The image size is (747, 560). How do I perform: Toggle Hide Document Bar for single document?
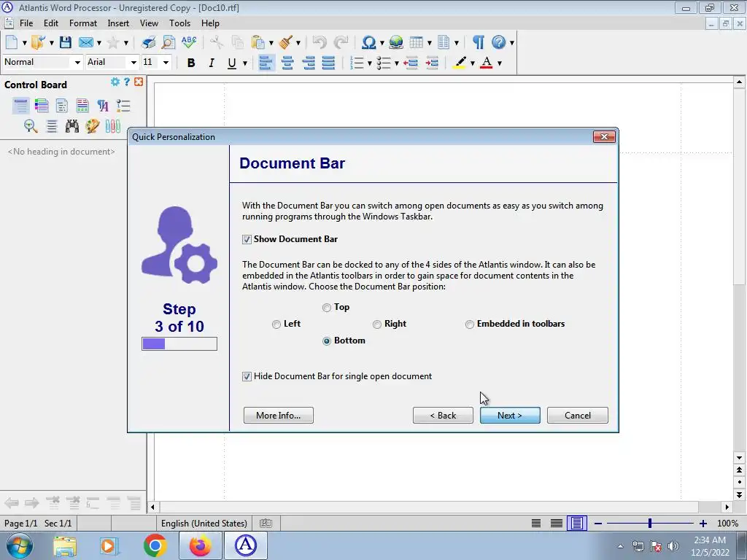pos(247,377)
